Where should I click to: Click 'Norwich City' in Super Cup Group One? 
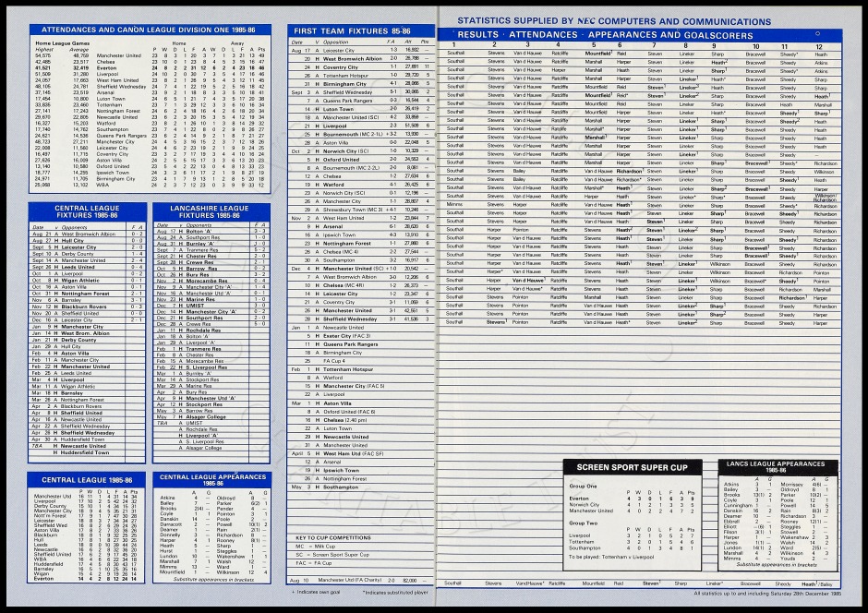point(584,505)
